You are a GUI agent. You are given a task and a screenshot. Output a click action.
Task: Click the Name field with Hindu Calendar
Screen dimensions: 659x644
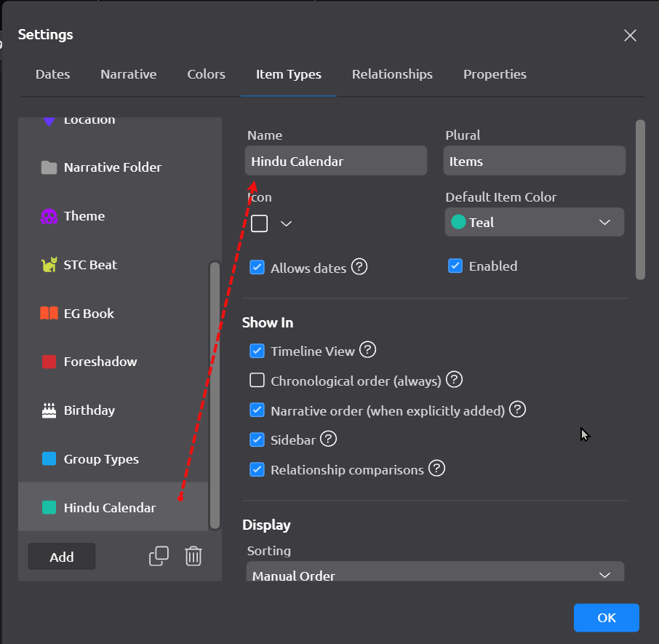[336, 161]
